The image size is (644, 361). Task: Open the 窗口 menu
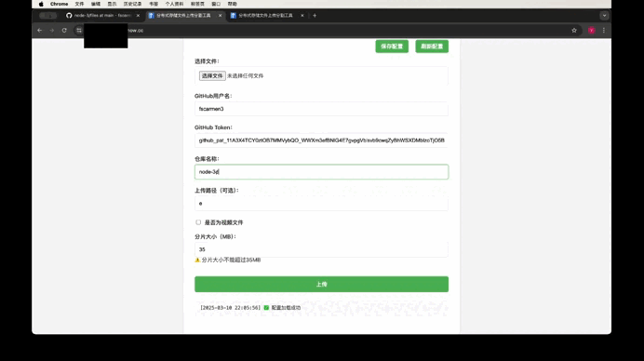pyautogui.click(x=216, y=4)
